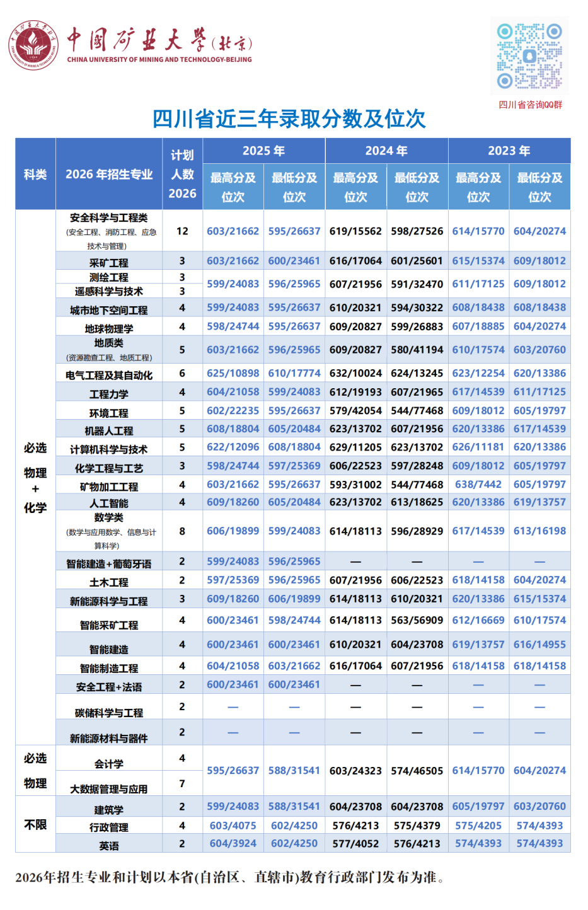
Task: Click the score '612/16669'
Action: click(x=478, y=620)
